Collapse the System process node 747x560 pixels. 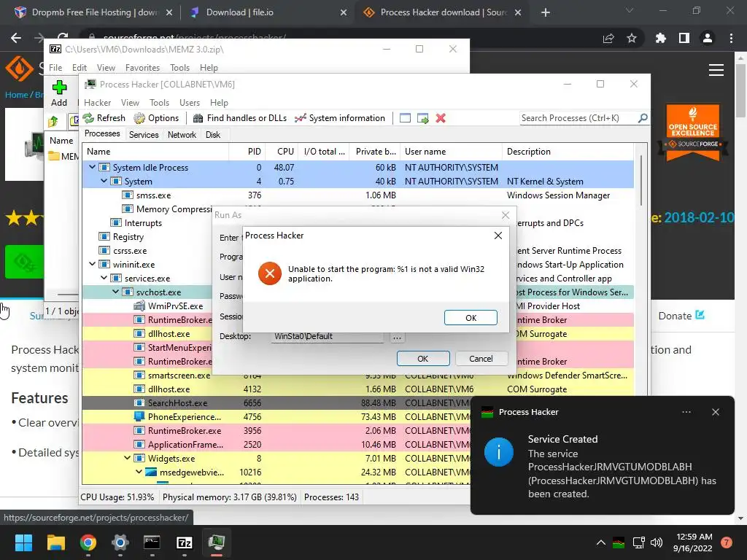104,181
